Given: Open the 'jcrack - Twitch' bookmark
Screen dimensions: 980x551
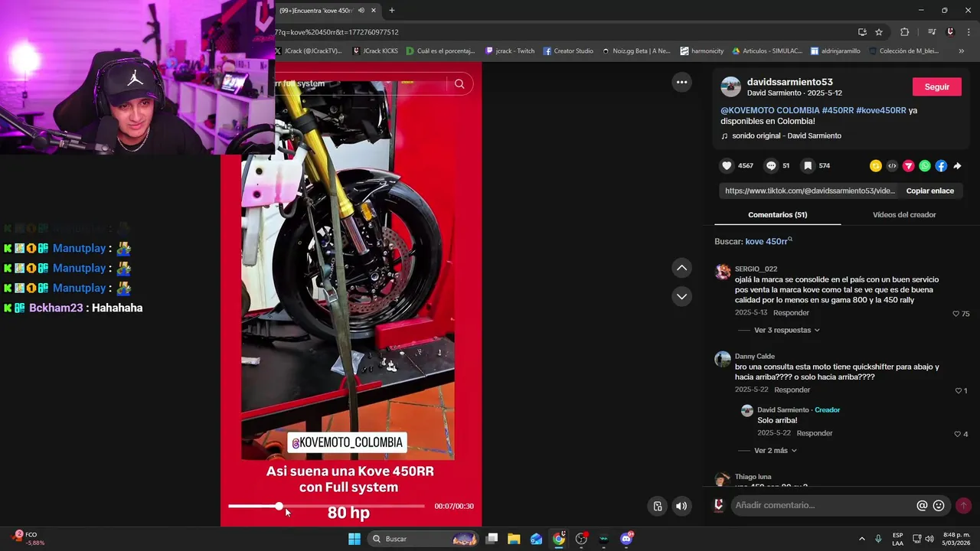Looking at the screenshot, I should (x=510, y=51).
